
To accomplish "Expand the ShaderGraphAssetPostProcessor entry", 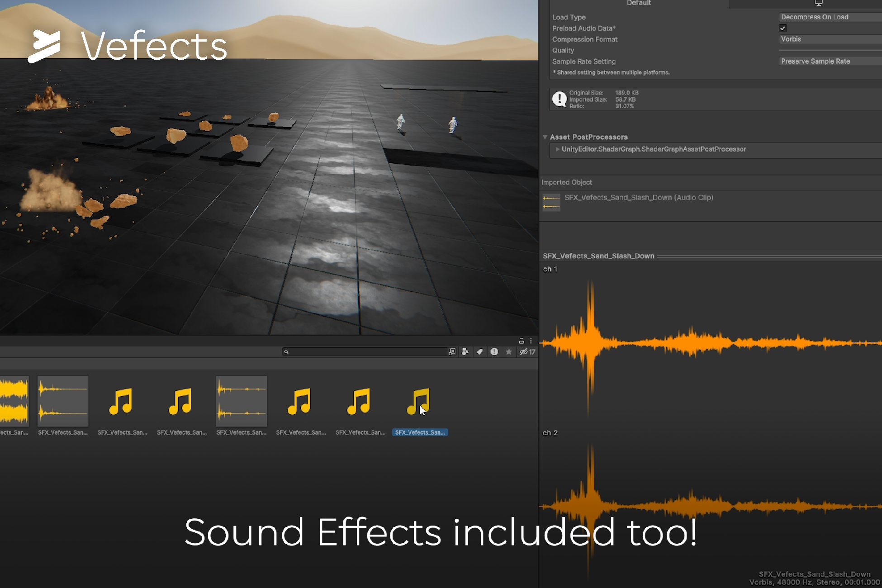I will [x=558, y=149].
